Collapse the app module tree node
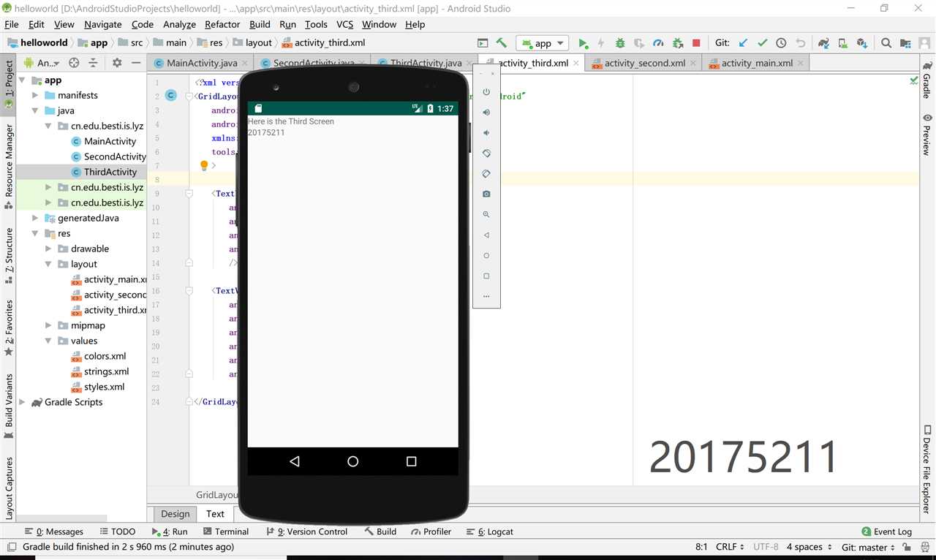 click(x=22, y=80)
